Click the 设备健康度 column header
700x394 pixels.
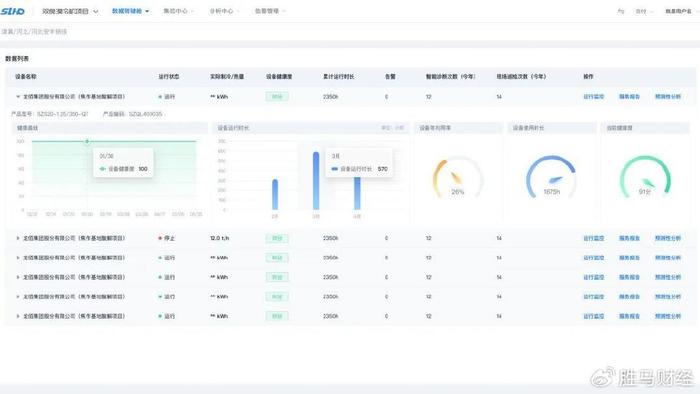coord(279,77)
